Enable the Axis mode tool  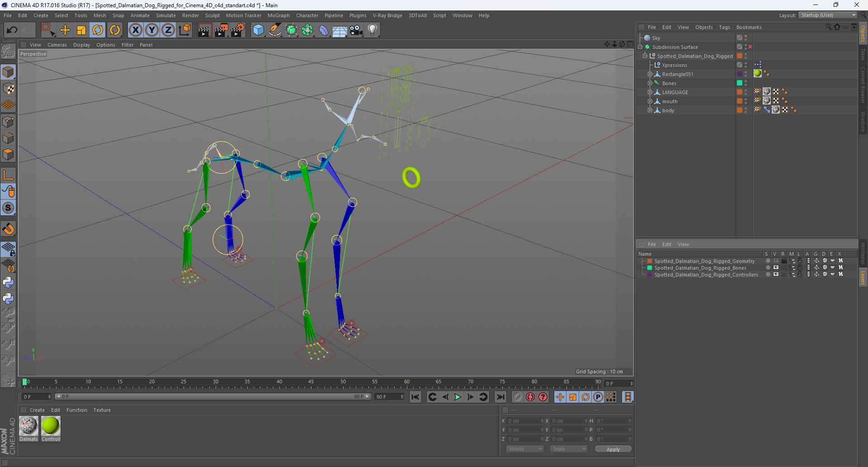(x=8, y=175)
